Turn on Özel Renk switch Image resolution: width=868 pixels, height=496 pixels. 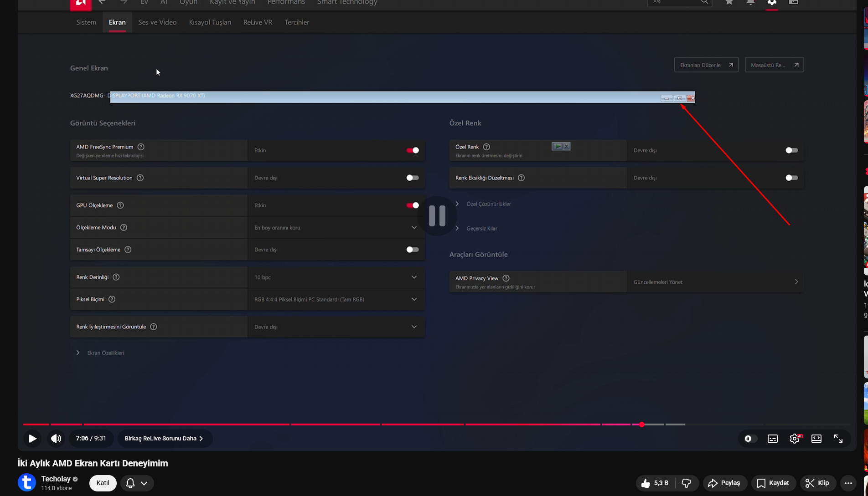click(792, 150)
